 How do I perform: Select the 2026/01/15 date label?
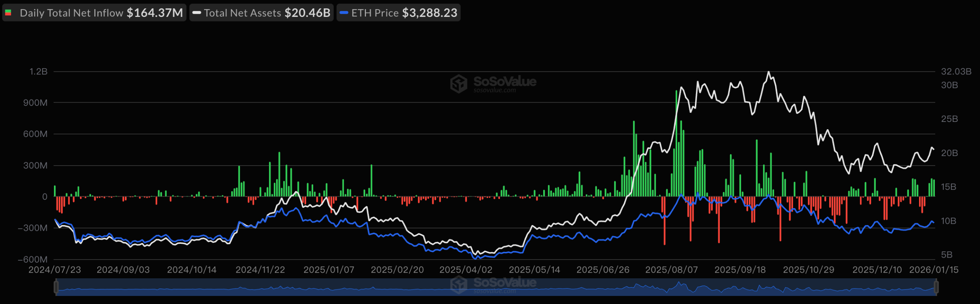click(x=934, y=270)
